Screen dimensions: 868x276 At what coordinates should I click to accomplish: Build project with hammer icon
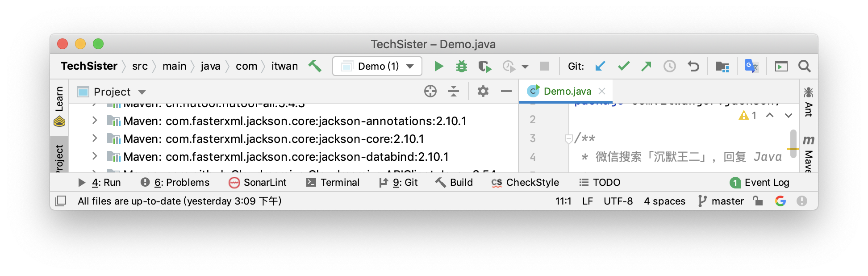point(315,66)
